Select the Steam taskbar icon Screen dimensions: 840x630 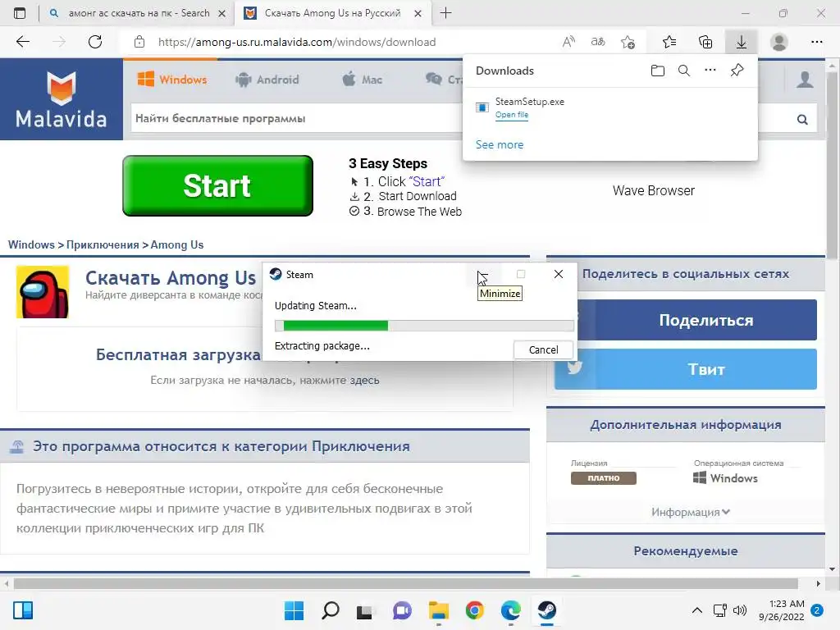547,610
